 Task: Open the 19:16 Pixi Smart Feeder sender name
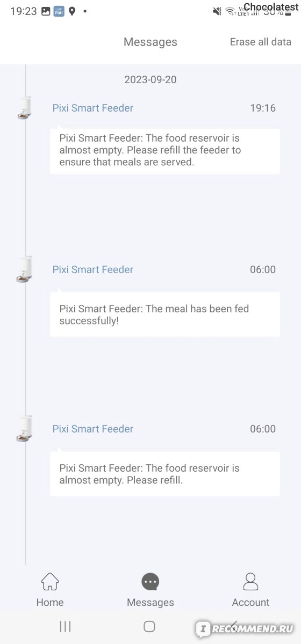[x=93, y=108]
